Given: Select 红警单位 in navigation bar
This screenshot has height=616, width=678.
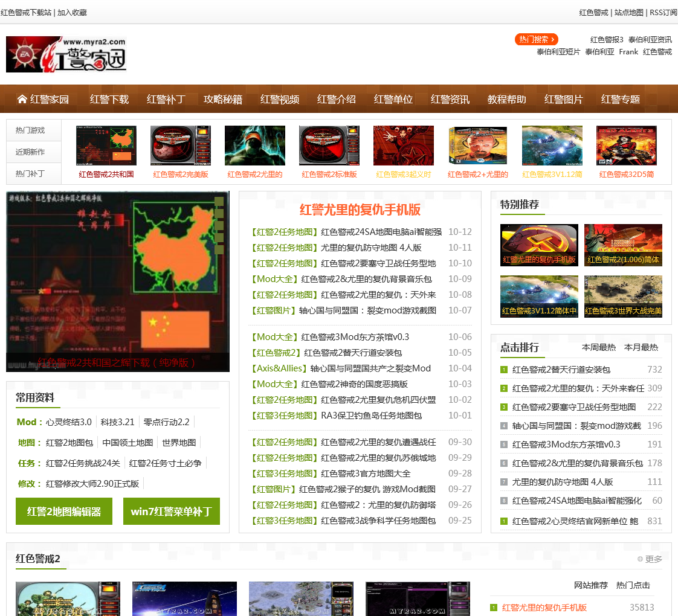Looking at the screenshot, I should (x=393, y=100).
